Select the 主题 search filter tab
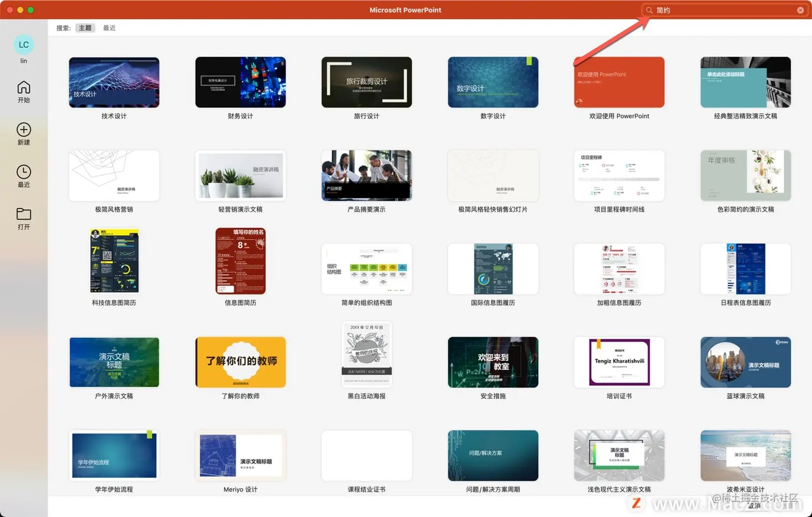The image size is (812, 517). click(x=85, y=28)
